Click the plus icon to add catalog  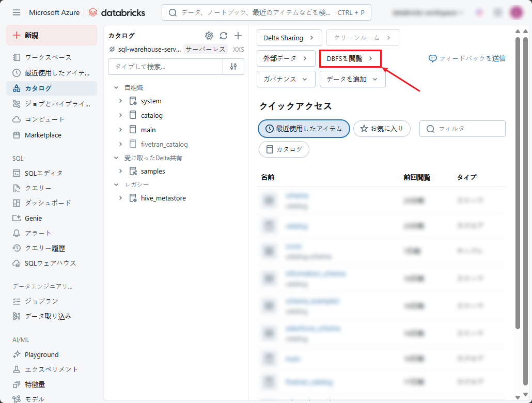(238, 36)
